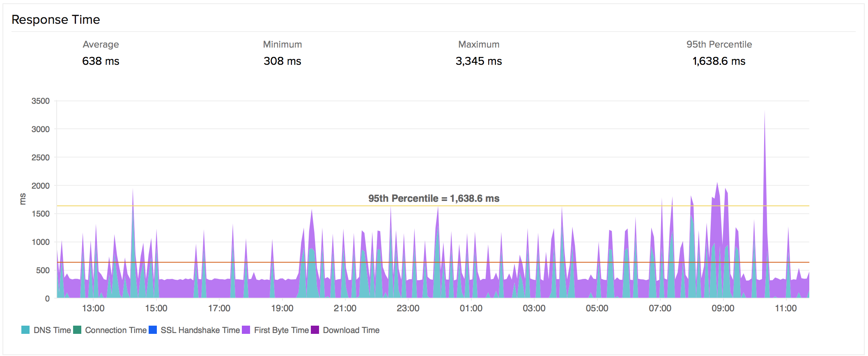Click the dark purple Download Time swatch
This screenshot has width=868, height=356.
[315, 330]
